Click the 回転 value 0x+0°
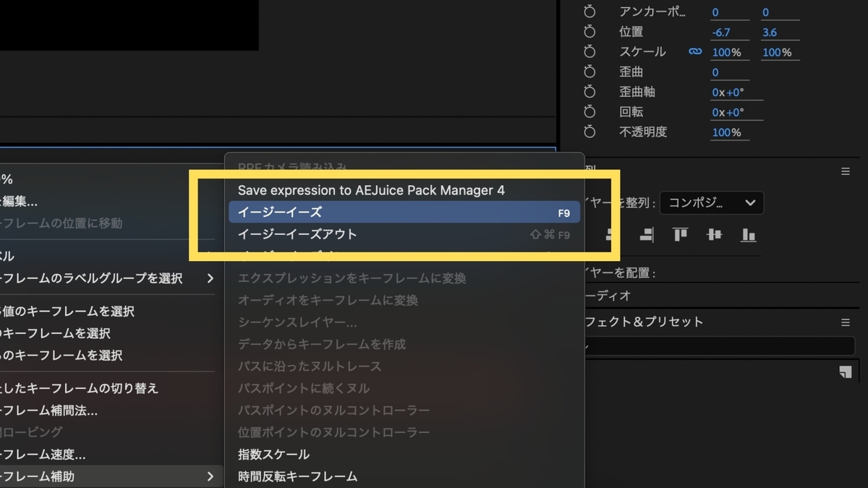Image resolution: width=868 pixels, height=488 pixels. (728, 112)
